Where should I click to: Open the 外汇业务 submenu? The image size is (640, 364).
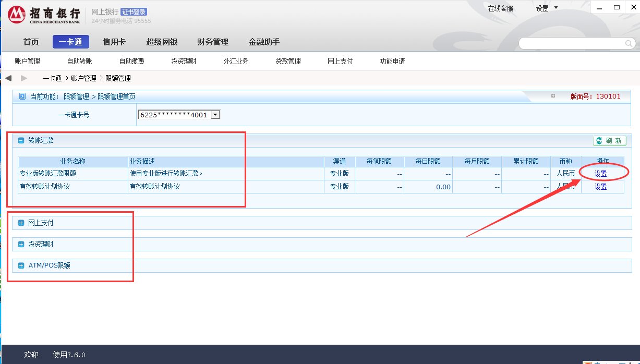point(236,62)
